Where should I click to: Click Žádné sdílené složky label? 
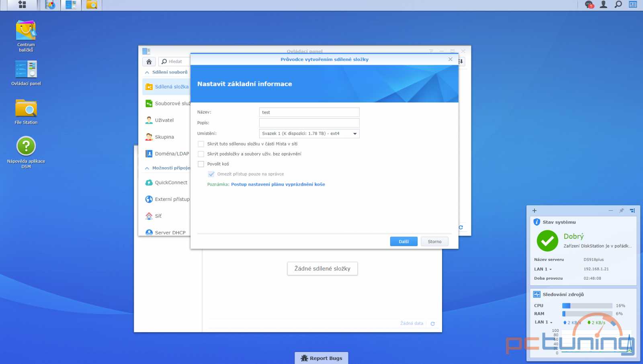pos(322,268)
